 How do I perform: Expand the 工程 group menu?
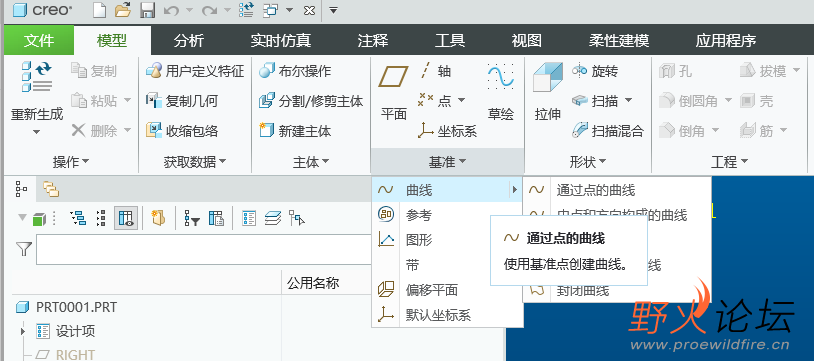(x=729, y=162)
